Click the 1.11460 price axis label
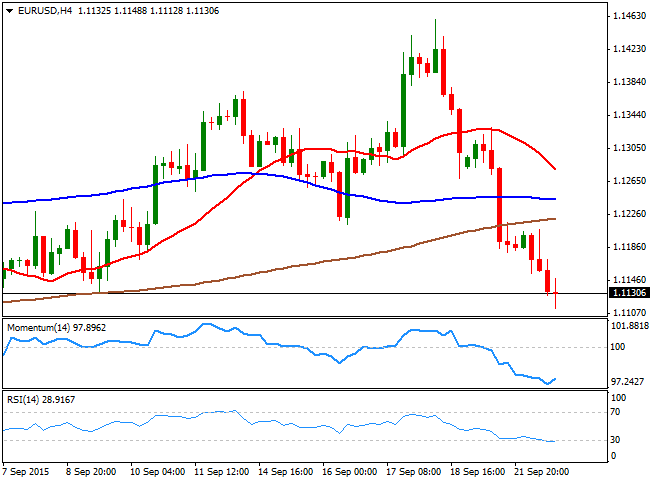This screenshot has height=480, width=650. point(629,280)
